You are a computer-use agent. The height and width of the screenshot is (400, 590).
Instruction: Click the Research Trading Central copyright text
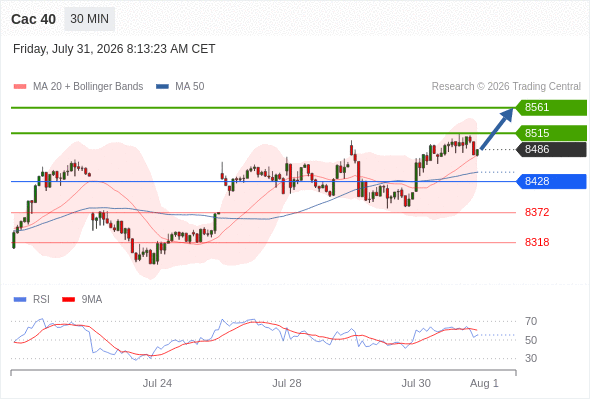[506, 87]
